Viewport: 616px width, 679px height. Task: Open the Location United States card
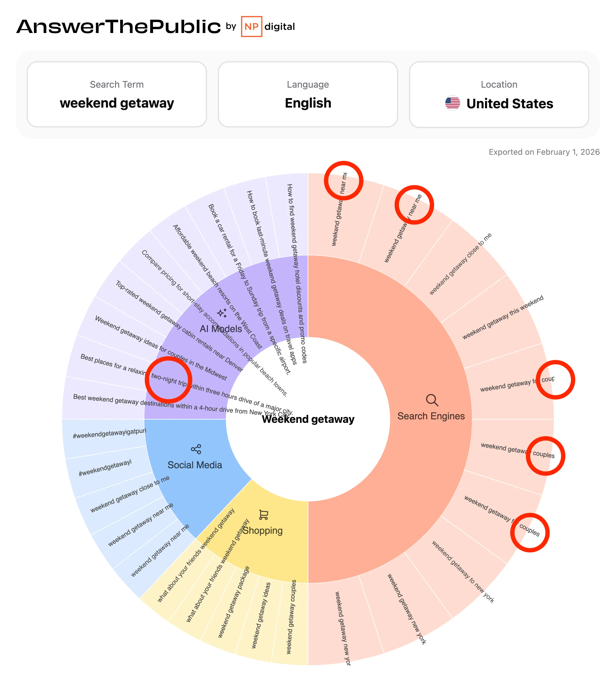click(499, 94)
